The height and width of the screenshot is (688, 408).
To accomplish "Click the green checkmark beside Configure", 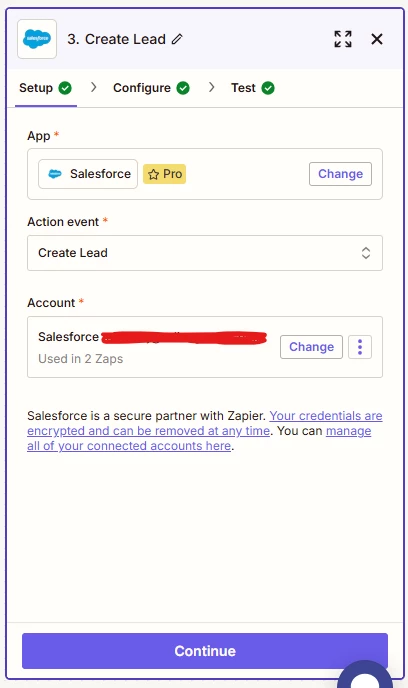I will click(183, 88).
